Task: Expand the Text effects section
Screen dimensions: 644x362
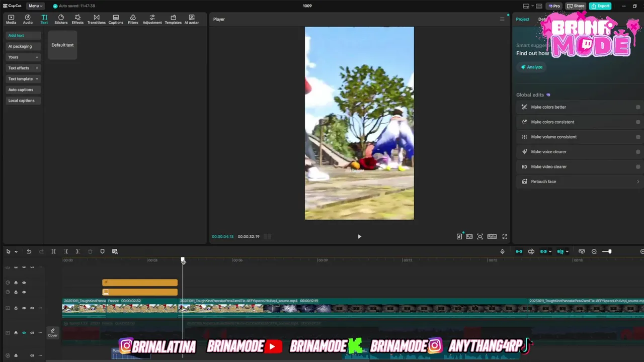Action: [23, 68]
